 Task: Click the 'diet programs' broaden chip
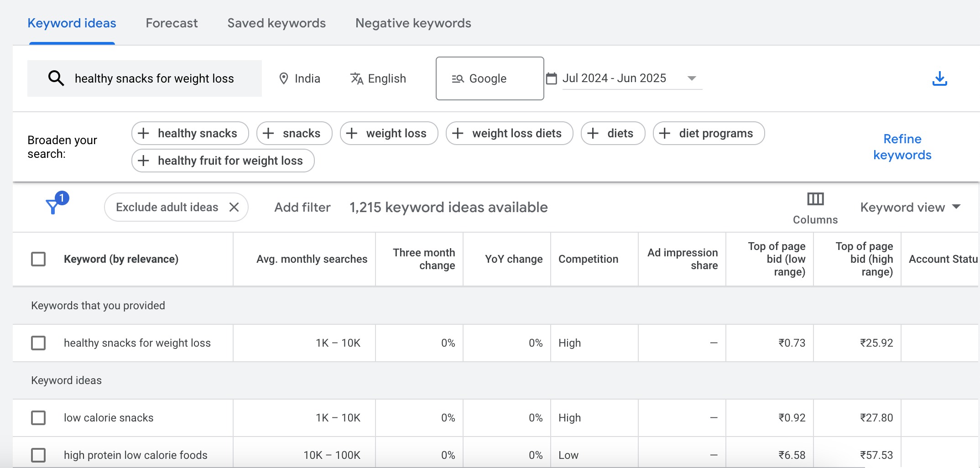click(x=709, y=133)
